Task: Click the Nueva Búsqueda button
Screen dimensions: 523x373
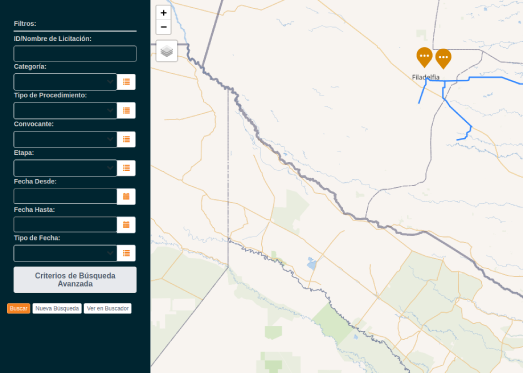Action: coord(57,308)
